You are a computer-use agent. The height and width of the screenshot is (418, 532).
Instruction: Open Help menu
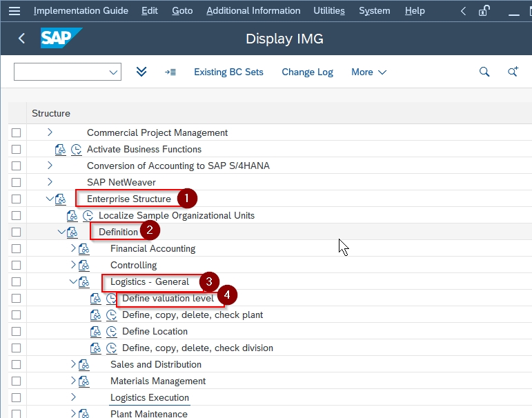[415, 11]
